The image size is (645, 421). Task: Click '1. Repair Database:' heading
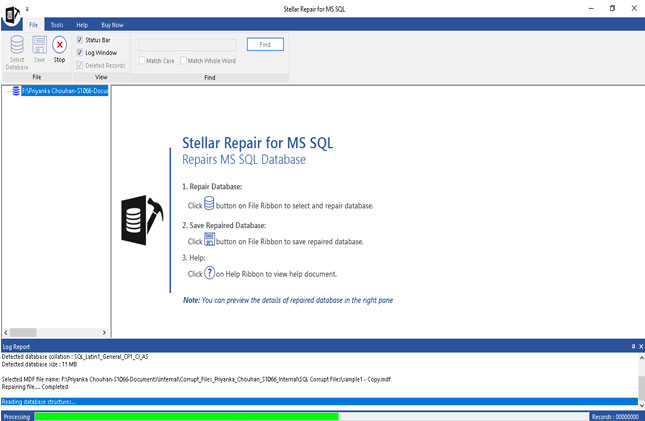(x=212, y=186)
